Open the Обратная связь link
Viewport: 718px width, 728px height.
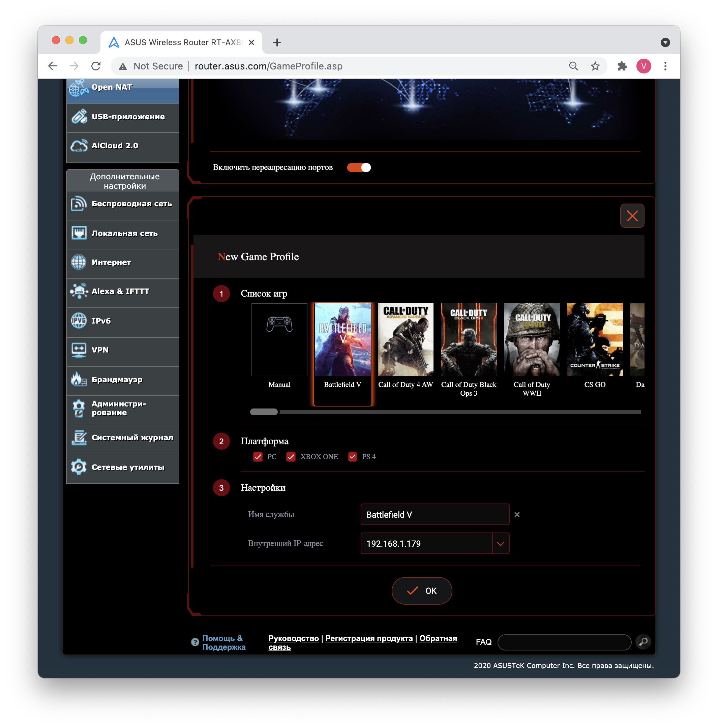[363, 643]
